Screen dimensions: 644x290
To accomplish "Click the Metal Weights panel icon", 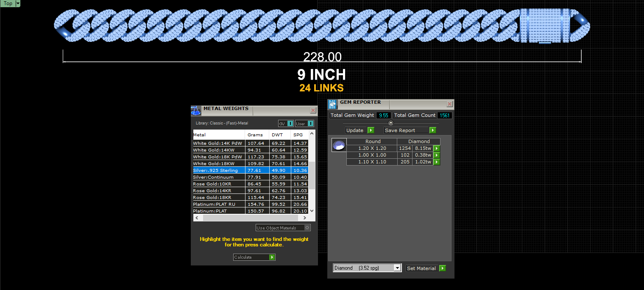I will coord(195,111).
